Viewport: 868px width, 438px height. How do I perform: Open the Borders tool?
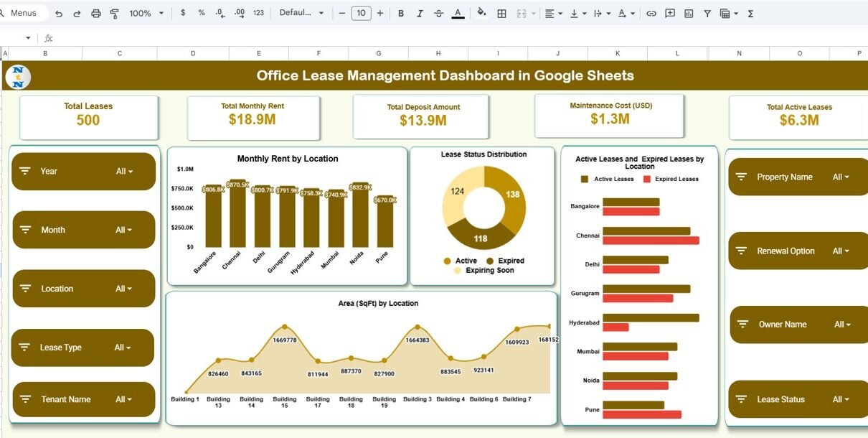tap(501, 13)
